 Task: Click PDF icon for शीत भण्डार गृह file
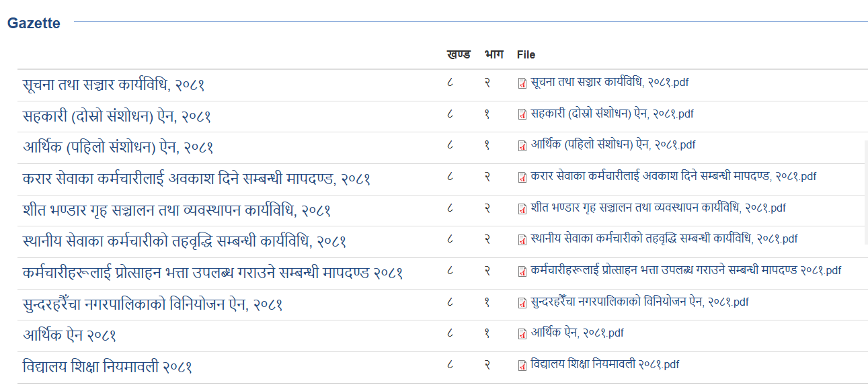pos(522,208)
